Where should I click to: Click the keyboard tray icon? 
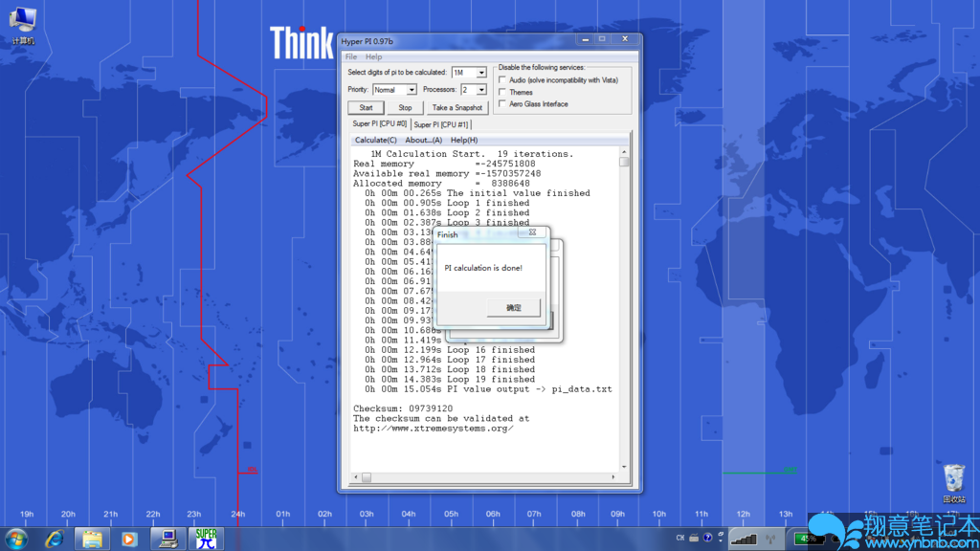(694, 538)
